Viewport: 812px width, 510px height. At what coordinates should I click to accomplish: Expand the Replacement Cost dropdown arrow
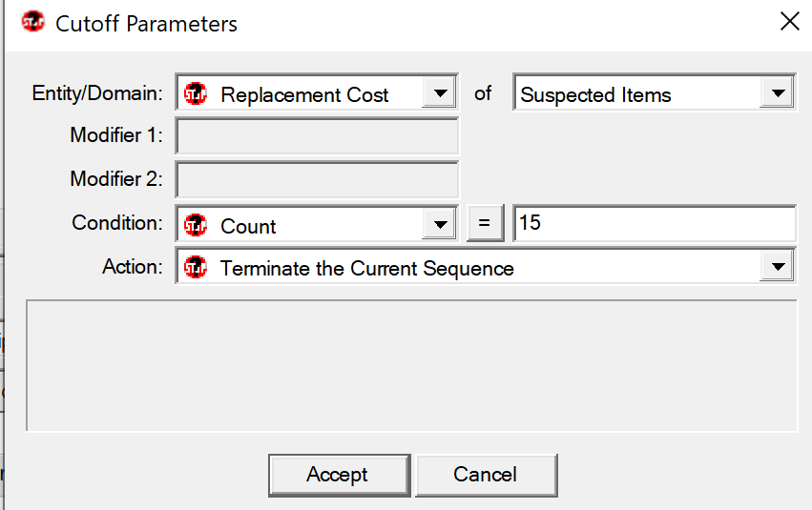point(439,94)
